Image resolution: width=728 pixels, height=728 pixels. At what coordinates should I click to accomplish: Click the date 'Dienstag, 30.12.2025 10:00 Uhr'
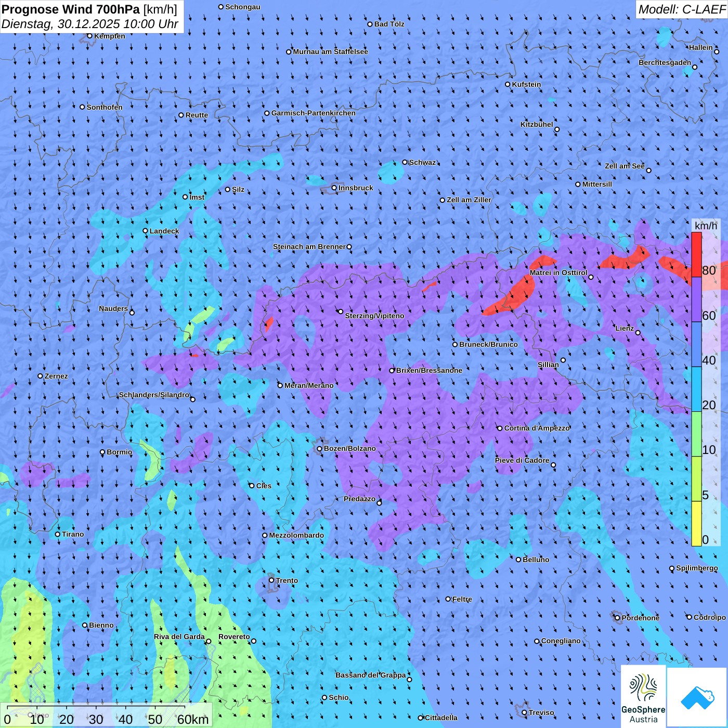click(90, 24)
